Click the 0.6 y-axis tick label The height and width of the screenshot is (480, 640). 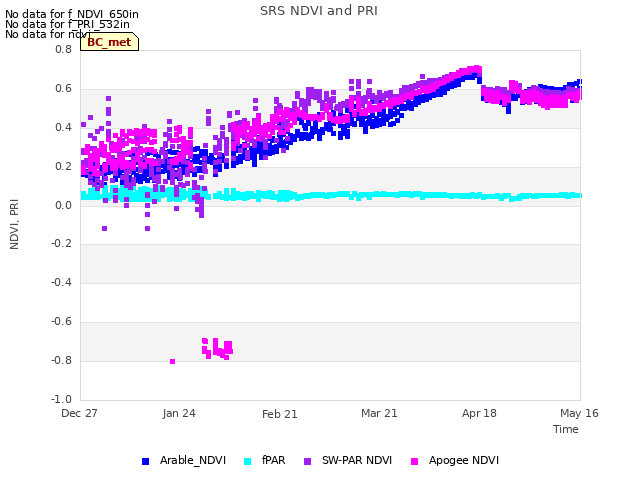[63, 89]
